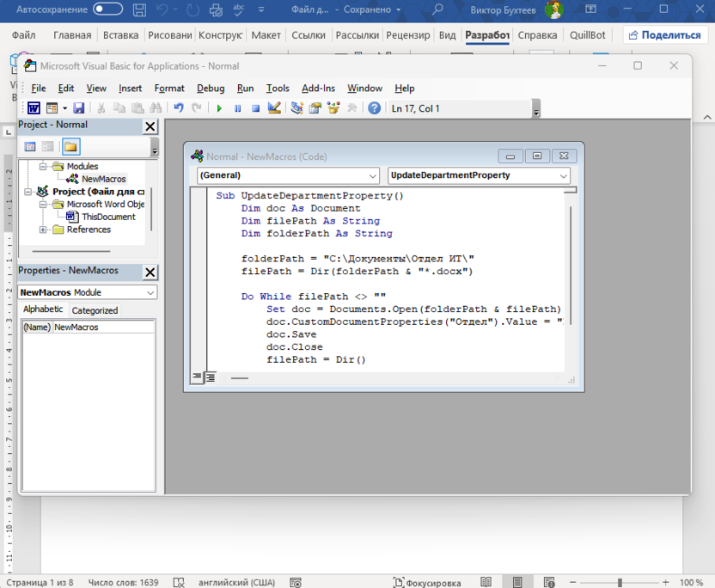715x588 pixels.
Task: Toggle Design Mode icon in toolbar
Action: [x=274, y=108]
